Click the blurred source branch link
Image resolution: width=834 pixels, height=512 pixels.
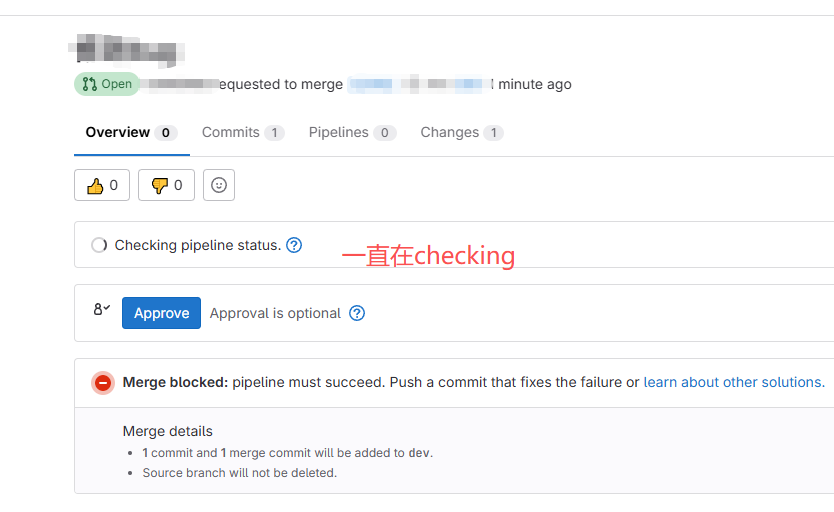point(416,84)
